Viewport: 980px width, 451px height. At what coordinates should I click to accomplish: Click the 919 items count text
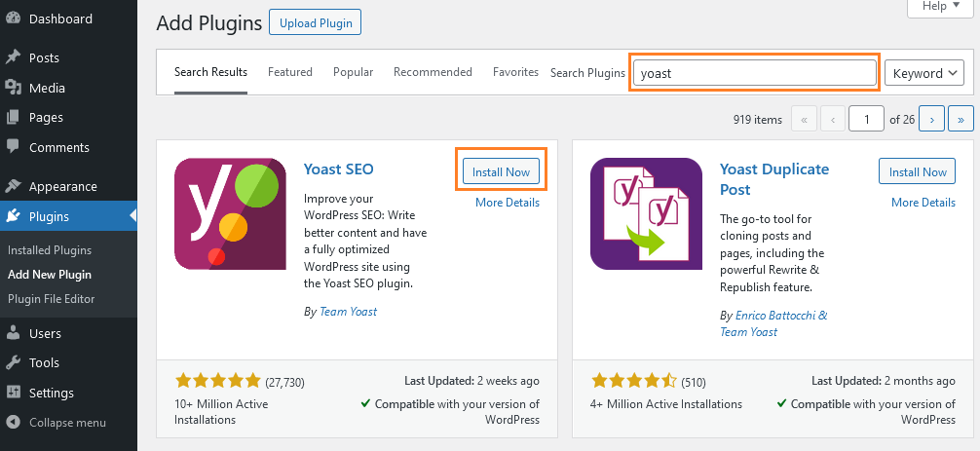coord(758,119)
